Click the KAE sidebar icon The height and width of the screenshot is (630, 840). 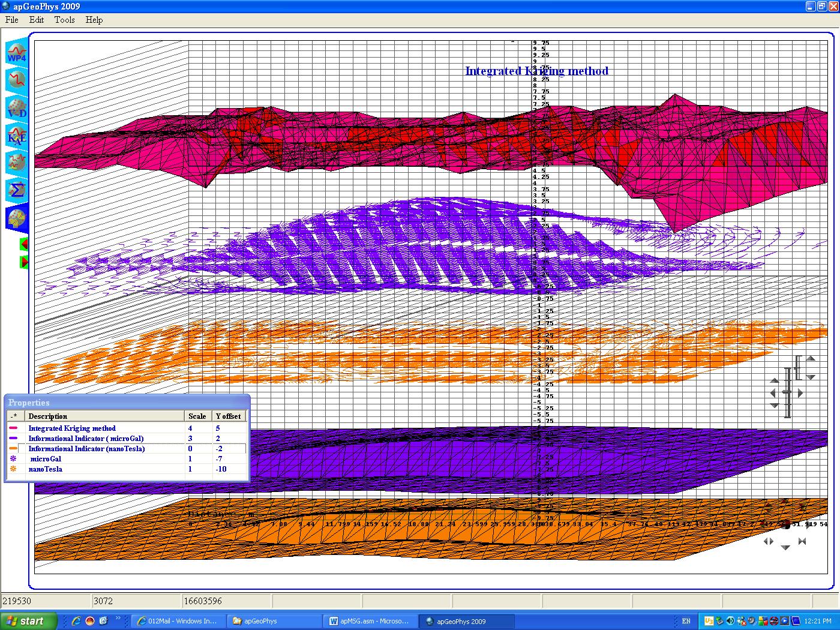[17, 136]
